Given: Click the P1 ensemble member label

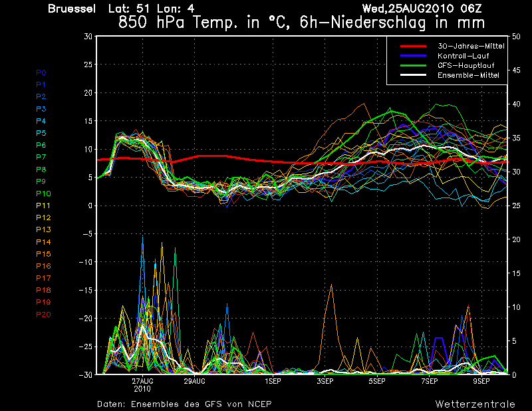Looking at the screenshot, I should (41, 84).
